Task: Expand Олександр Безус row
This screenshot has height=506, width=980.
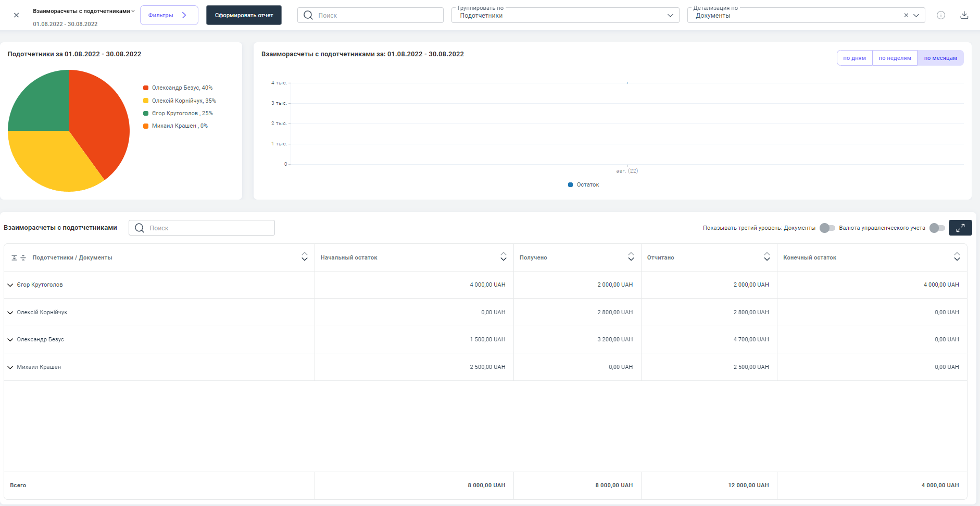Action: 10,340
